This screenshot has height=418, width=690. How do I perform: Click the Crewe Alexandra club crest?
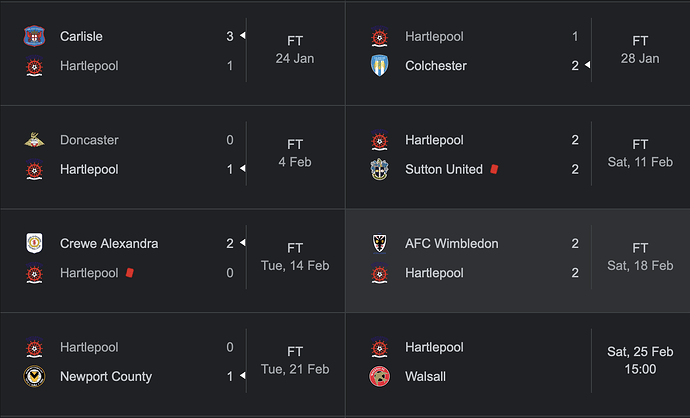pyautogui.click(x=34, y=243)
